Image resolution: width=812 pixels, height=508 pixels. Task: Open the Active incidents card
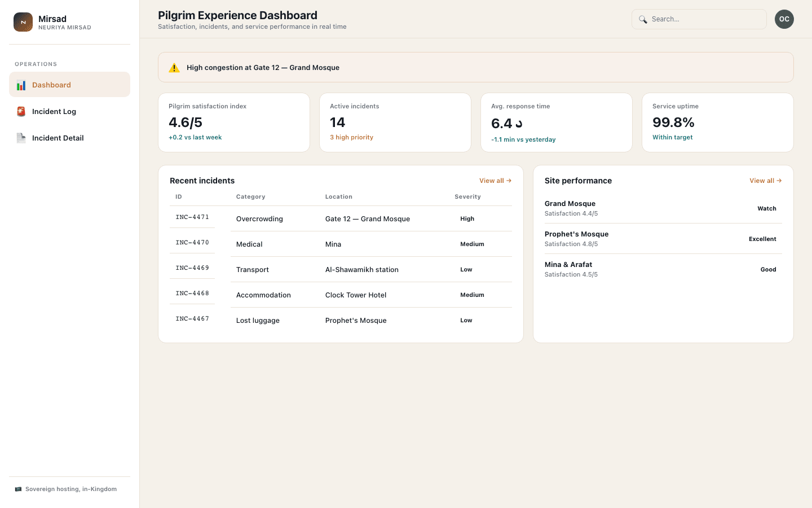click(395, 122)
